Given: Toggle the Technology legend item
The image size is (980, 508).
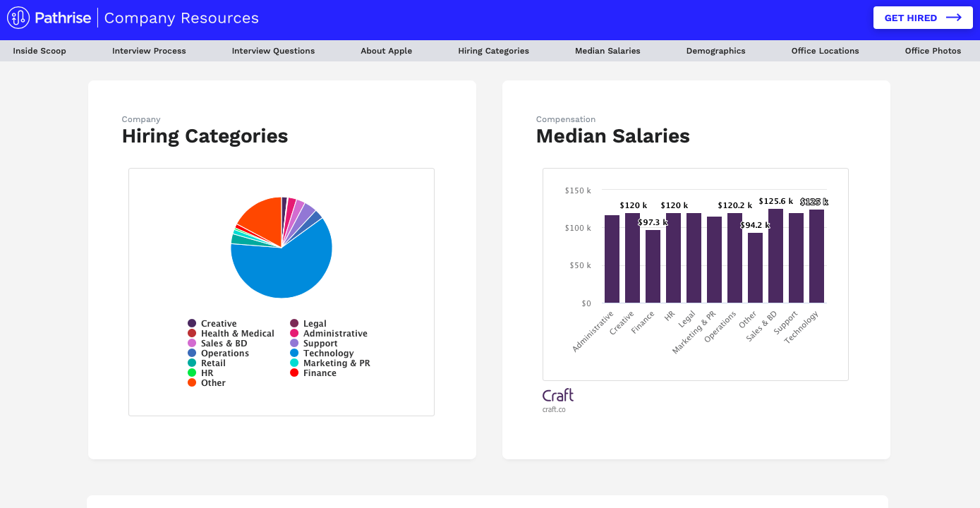Looking at the screenshot, I should point(328,353).
